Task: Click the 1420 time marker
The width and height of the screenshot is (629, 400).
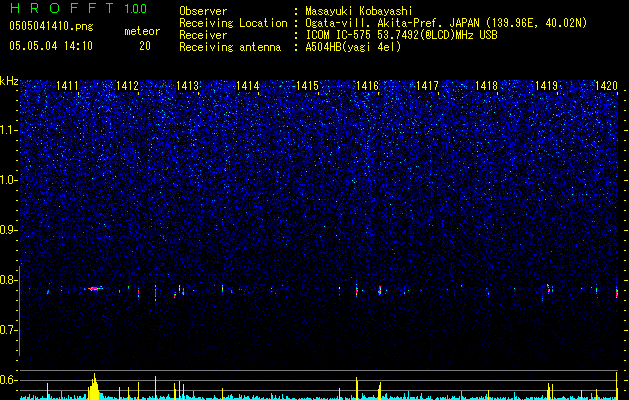Action: point(606,85)
